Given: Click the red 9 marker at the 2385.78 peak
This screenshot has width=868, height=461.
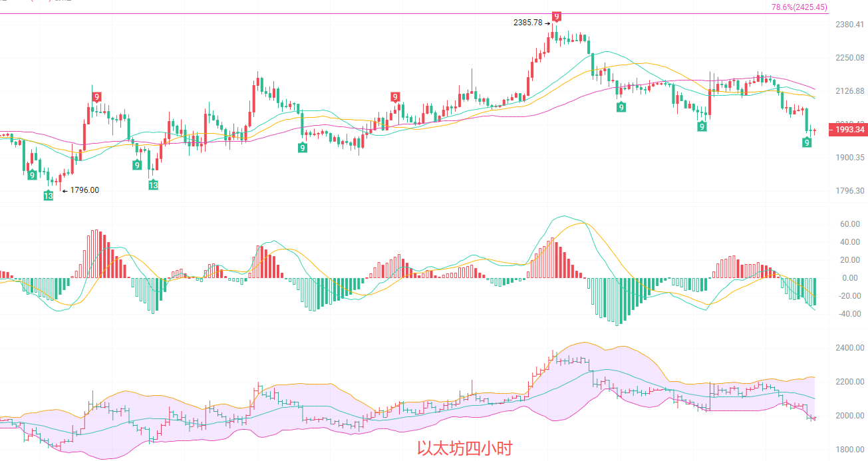Looking at the screenshot, I should coord(556,17).
